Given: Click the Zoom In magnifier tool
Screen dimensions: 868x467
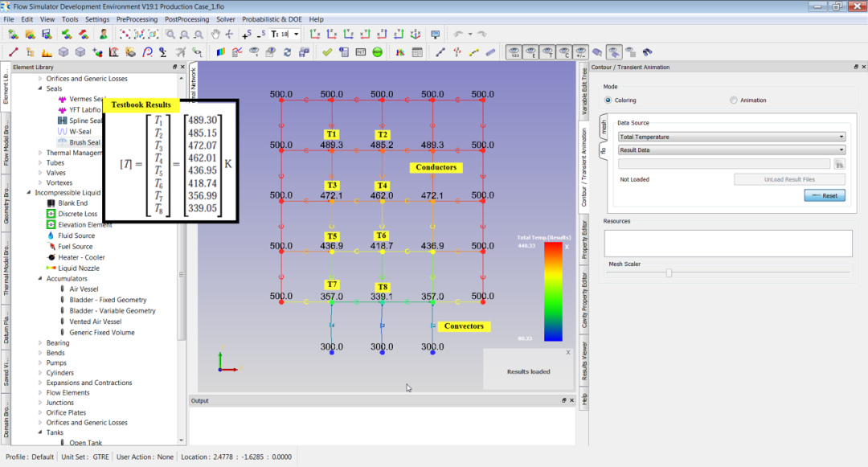Looking at the screenshot, I should (184, 34).
